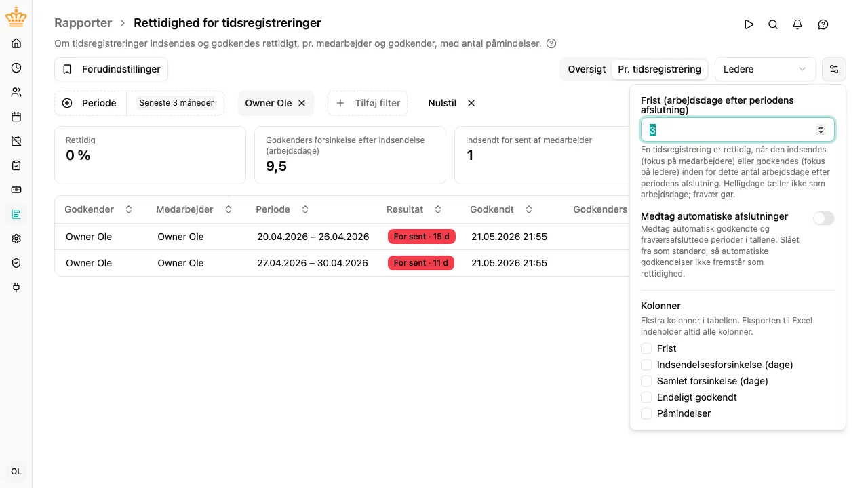Switch to the Pr. tidsregistrering tab
This screenshot has width=868, height=488.
point(659,69)
